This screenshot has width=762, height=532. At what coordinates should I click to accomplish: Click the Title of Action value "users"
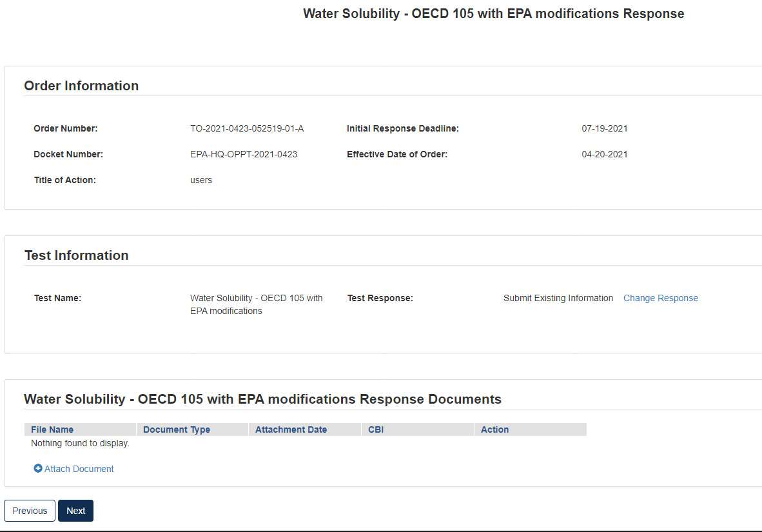coord(201,180)
